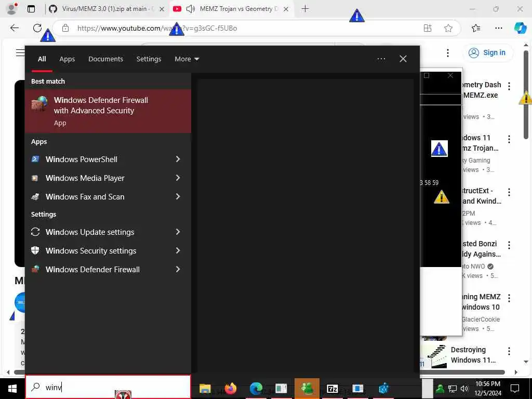Close the Windows search panel

(x=403, y=59)
